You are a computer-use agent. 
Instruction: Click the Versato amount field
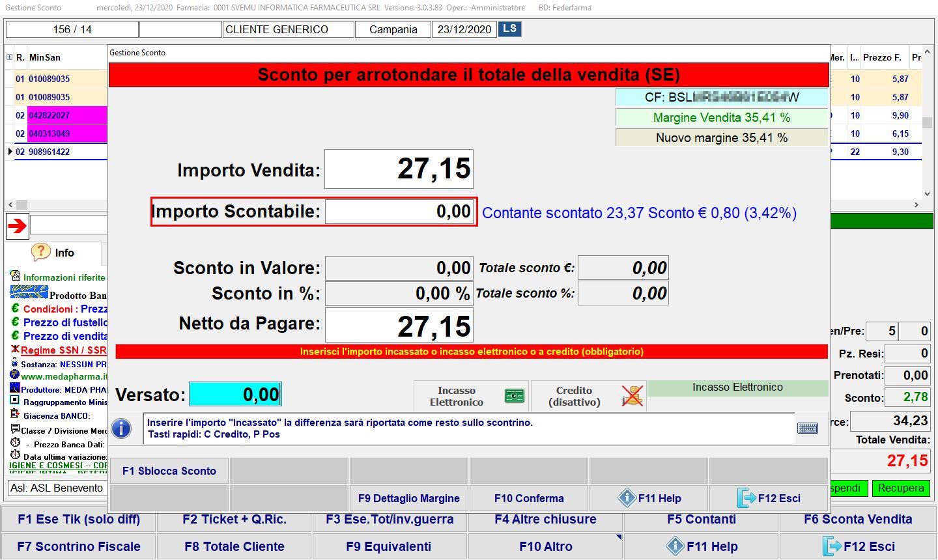[235, 395]
